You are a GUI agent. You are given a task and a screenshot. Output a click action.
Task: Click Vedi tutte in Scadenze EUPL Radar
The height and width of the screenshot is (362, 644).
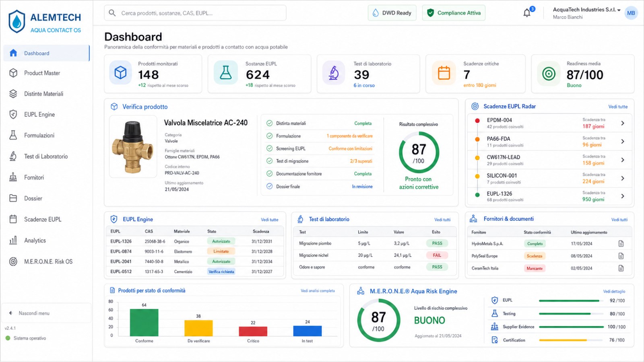click(618, 107)
